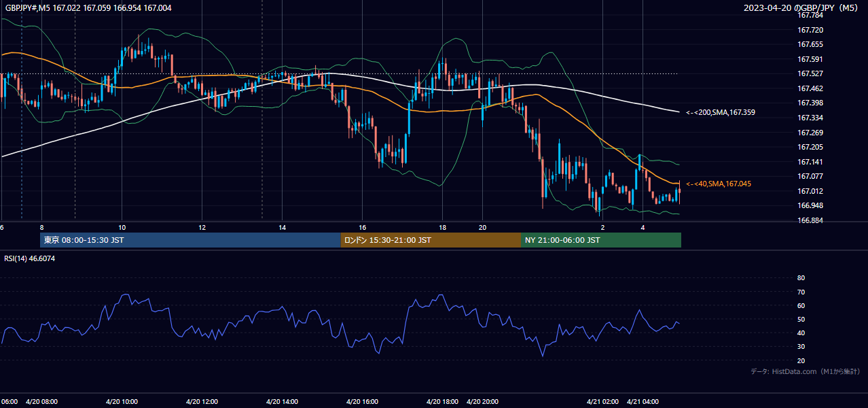
Task: Click RSI axis level 70
Action: [x=801, y=292]
